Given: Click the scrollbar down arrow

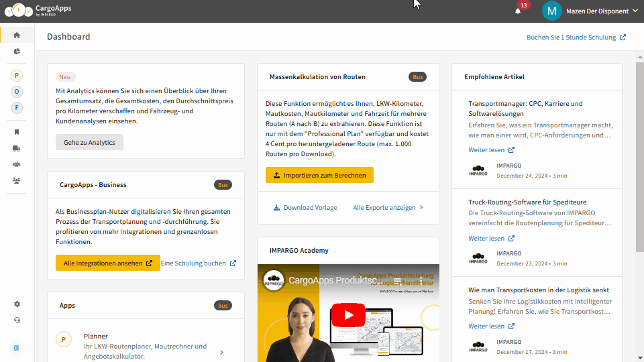Looking at the screenshot, I should click(640, 358).
